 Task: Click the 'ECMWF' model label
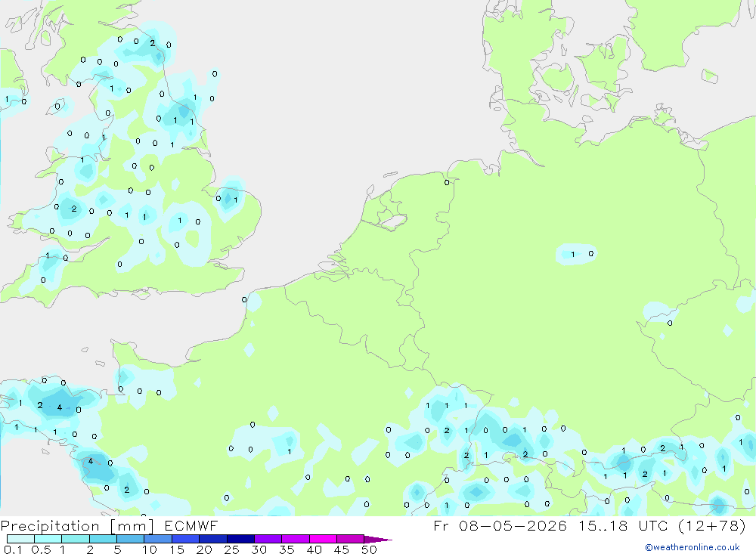[191, 526]
